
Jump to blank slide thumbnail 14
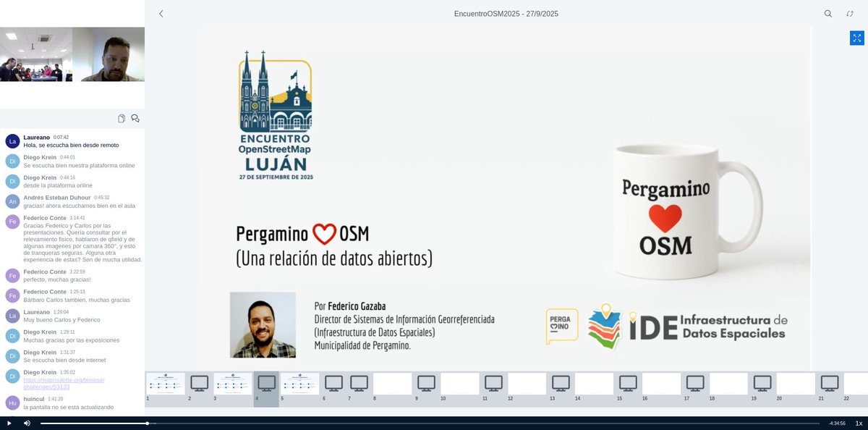(594, 384)
